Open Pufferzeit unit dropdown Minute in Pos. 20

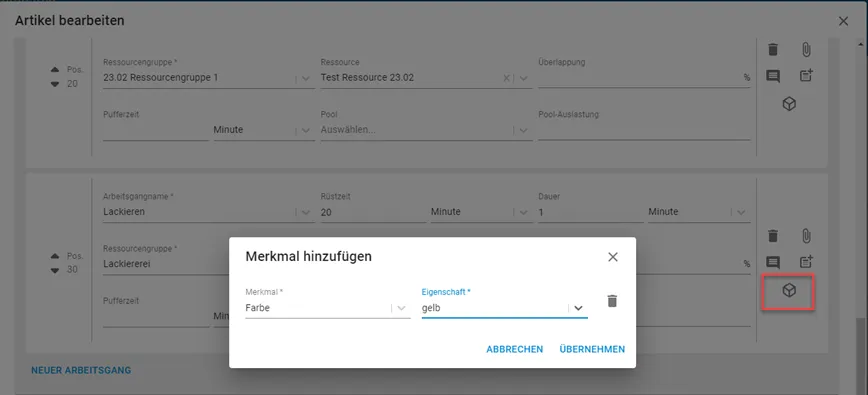pos(306,131)
